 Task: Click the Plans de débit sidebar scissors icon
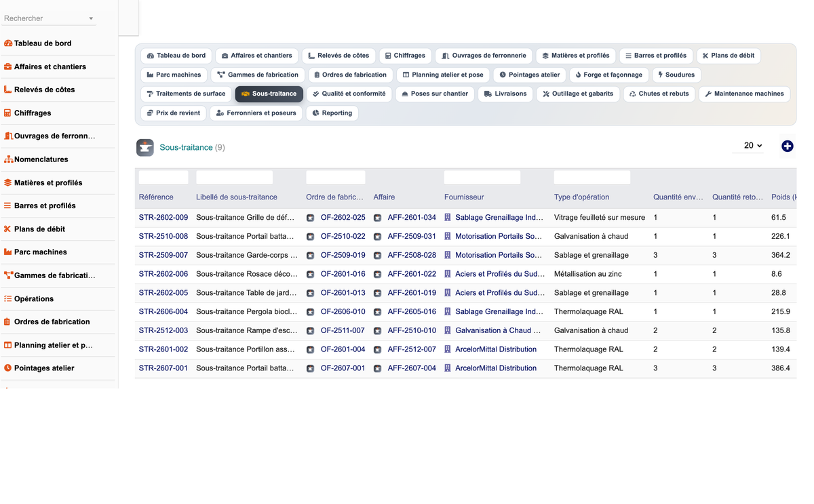click(8, 229)
